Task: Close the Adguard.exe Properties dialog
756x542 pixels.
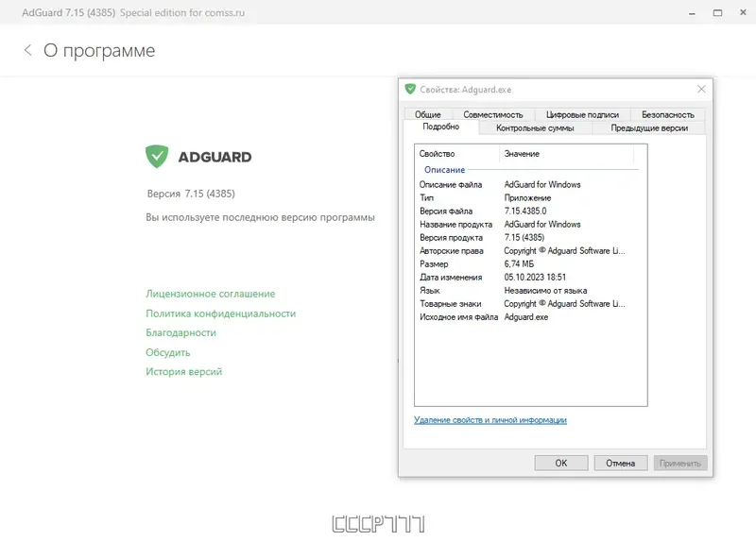Action: (701, 89)
